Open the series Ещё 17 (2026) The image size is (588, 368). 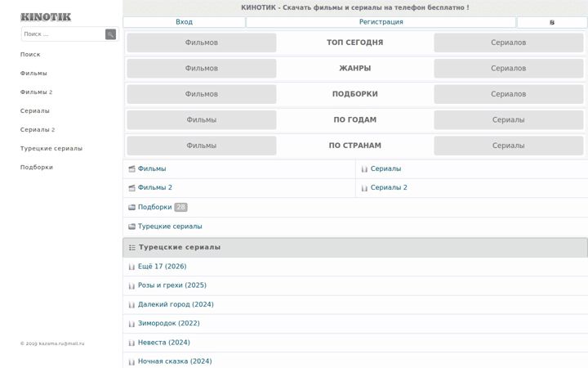click(162, 267)
